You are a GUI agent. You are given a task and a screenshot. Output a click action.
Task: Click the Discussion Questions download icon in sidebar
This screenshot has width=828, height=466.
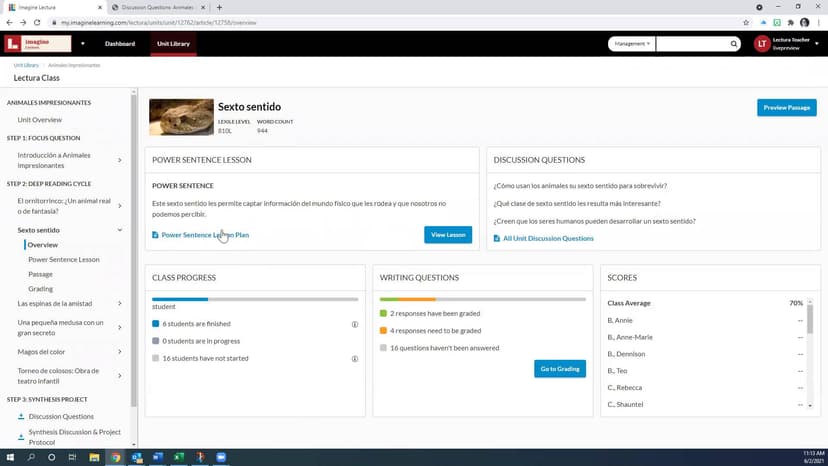click(x=22, y=416)
